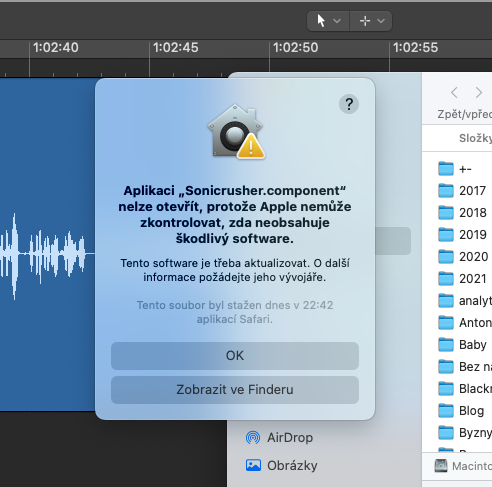
Task: Click the Finder back arrow
Action: tap(454, 92)
